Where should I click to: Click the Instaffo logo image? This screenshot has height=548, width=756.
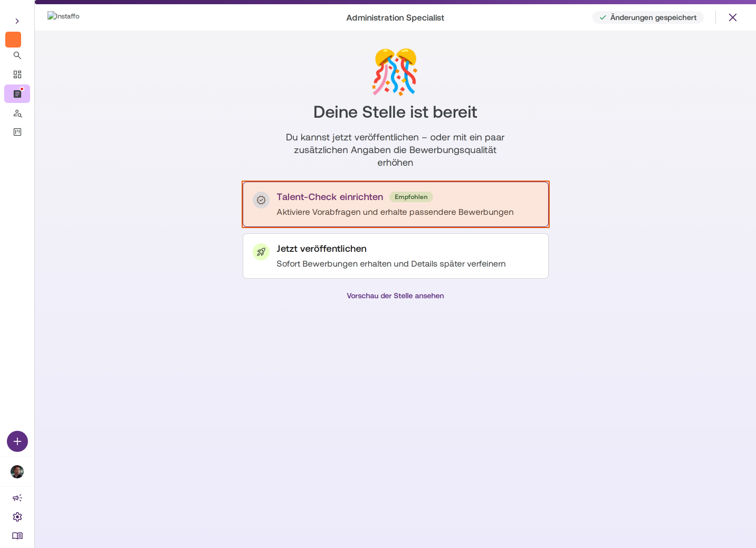(63, 16)
